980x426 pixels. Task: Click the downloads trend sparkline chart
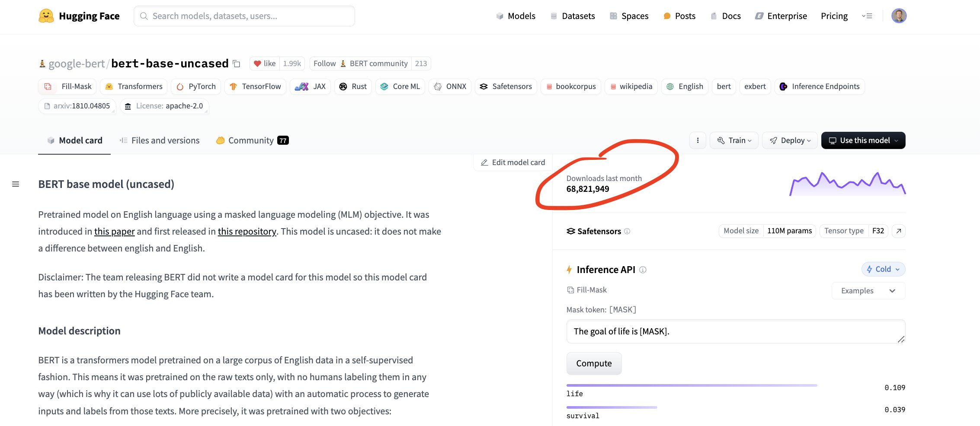[x=848, y=184]
